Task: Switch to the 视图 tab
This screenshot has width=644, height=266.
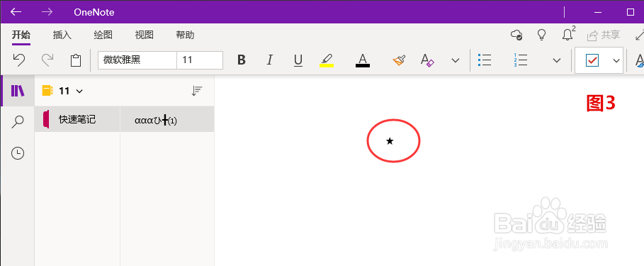Action: pos(144,35)
